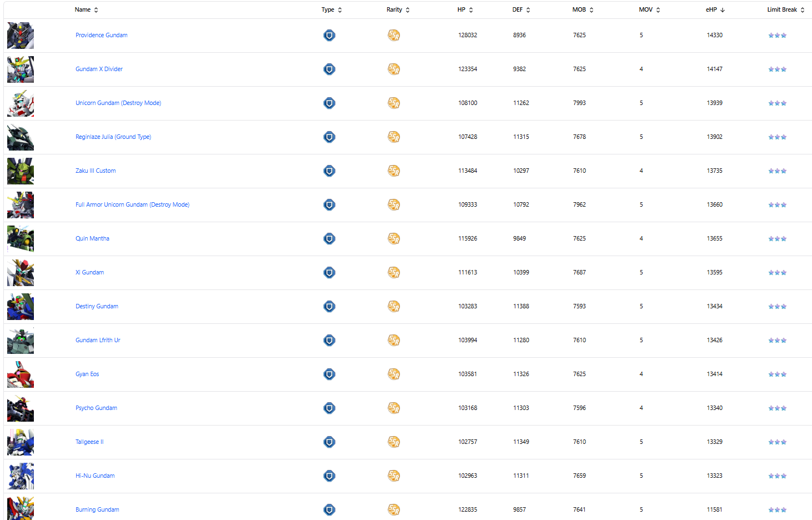This screenshot has height=520, width=812.
Task: Click the type icon in Xi Gundam row
Action: pos(329,273)
